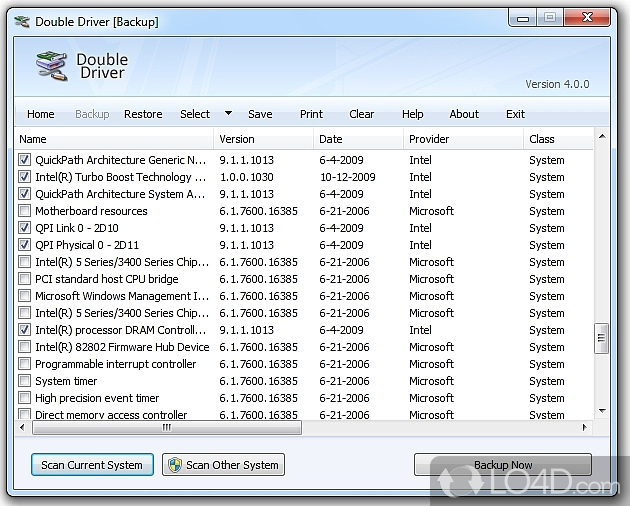Screen dimensions: 630x506
Task: Click the horizontal scrollbar right arrow
Action: coord(587,427)
